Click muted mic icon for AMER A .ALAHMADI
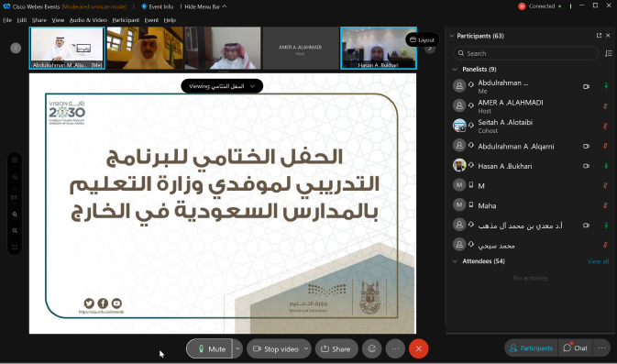The image size is (617, 364). [x=606, y=105]
